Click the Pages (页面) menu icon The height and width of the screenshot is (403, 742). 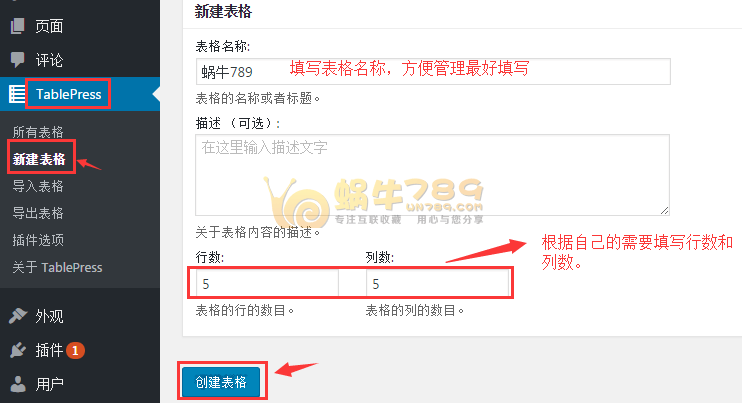pos(18,26)
